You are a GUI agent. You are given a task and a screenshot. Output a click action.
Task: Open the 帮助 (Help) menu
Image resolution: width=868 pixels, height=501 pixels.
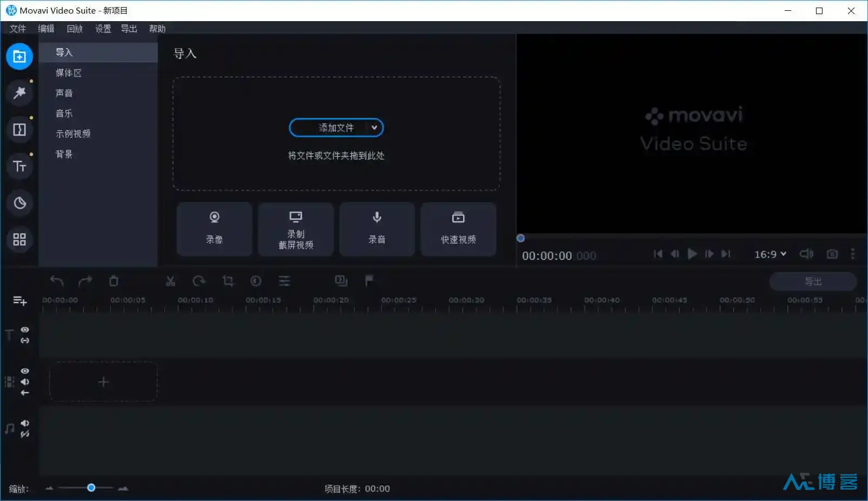pyautogui.click(x=157, y=29)
